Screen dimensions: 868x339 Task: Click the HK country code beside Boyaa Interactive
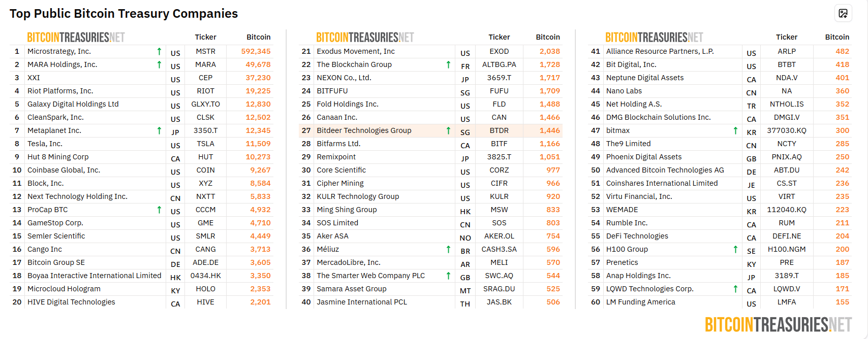[x=175, y=278]
